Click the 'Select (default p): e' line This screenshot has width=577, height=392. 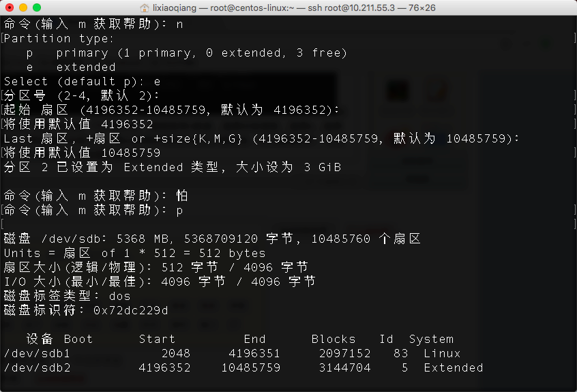point(82,81)
